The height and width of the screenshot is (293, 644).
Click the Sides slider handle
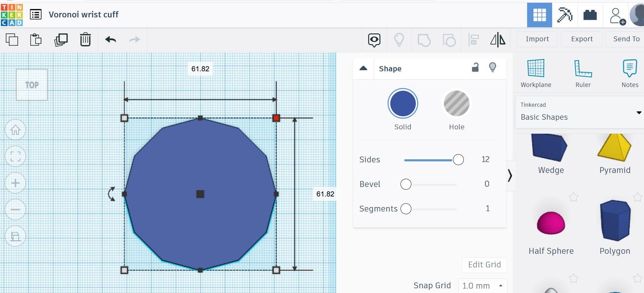point(458,160)
